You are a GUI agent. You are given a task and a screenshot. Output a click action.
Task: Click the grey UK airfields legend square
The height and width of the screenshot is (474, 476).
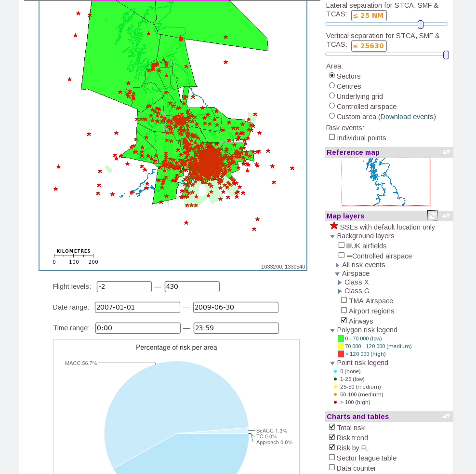pos(348,246)
